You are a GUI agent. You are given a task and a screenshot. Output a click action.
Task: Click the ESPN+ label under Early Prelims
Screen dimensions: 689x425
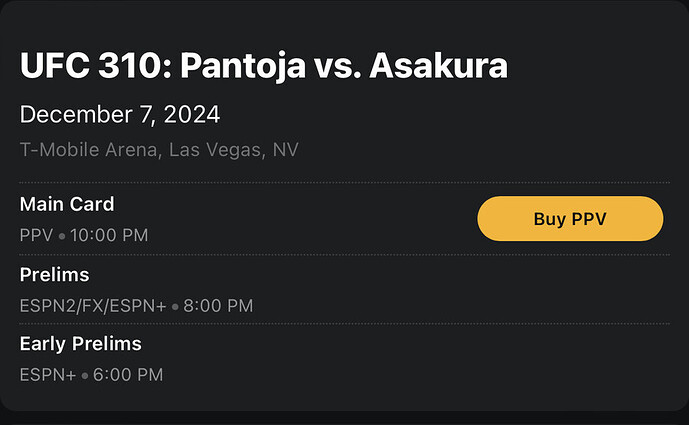(46, 376)
